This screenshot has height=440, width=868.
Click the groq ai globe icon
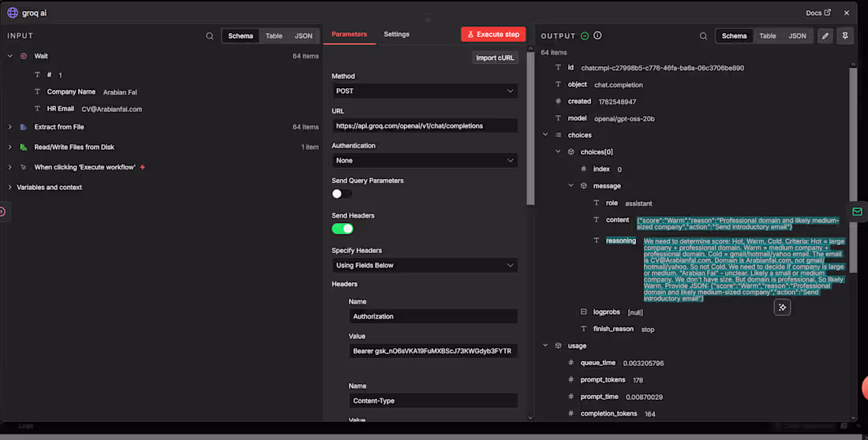click(x=12, y=12)
